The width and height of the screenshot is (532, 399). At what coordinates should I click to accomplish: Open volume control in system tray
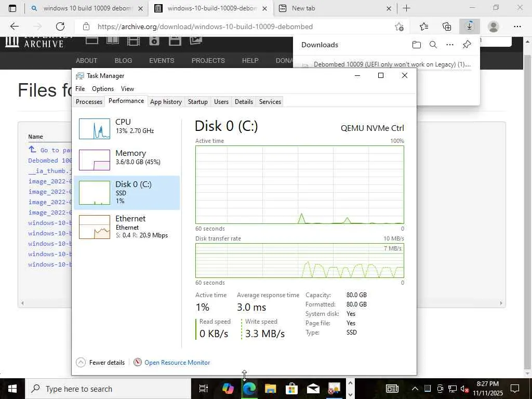464,389
